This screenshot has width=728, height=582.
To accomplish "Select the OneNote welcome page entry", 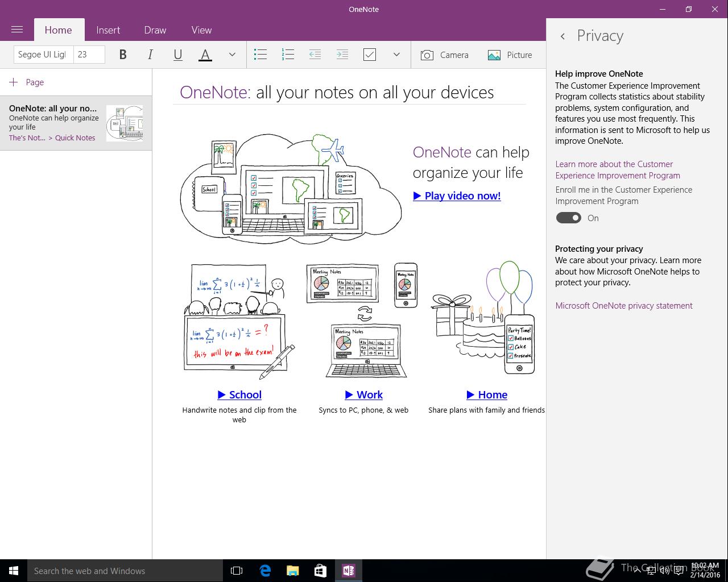I will point(76,123).
